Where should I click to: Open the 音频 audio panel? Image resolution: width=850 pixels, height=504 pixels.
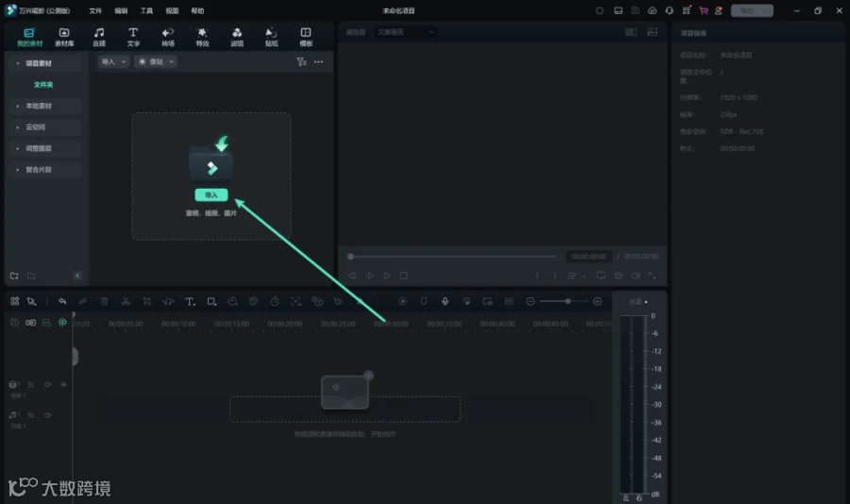click(98, 37)
